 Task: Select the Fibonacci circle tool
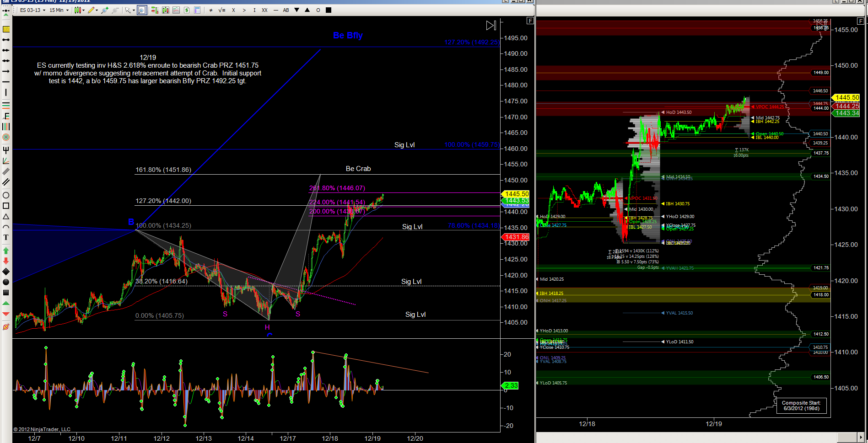[6, 137]
